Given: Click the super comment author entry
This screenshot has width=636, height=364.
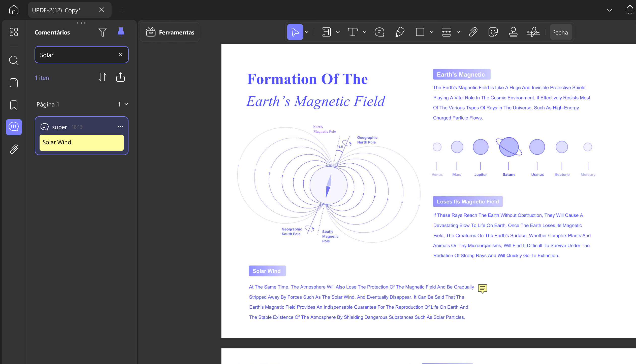Looking at the screenshot, I should 59,127.
